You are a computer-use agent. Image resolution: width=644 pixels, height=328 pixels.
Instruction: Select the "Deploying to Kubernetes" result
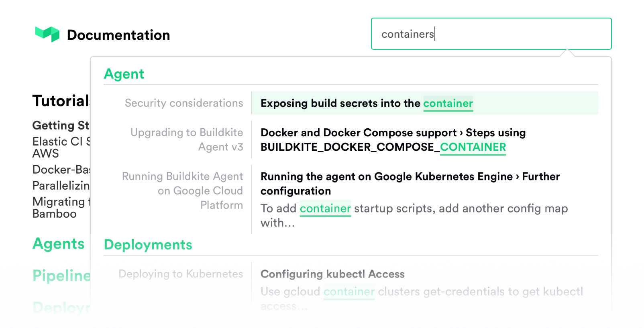[181, 274]
